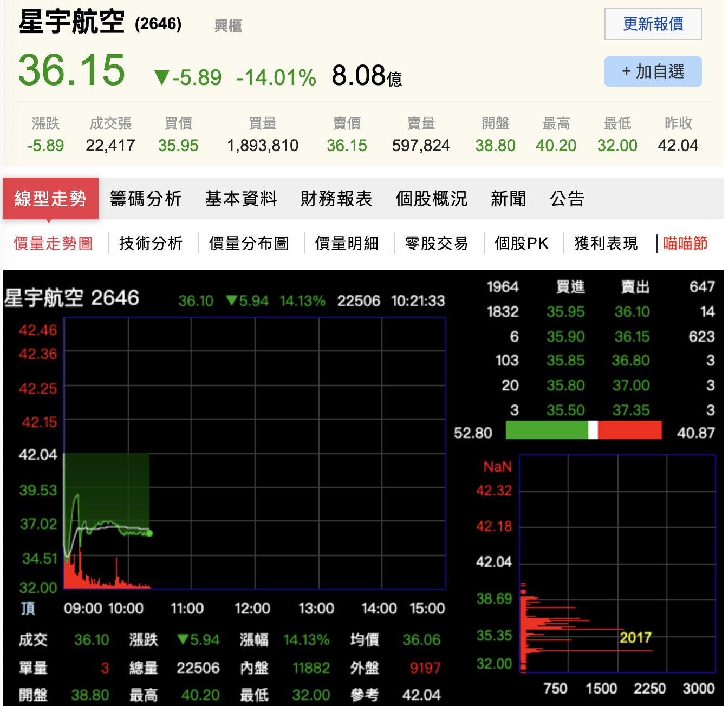The width and height of the screenshot is (728, 706).
Task: Click the 開盤 value 38.80 in summary row
Action: tap(495, 145)
